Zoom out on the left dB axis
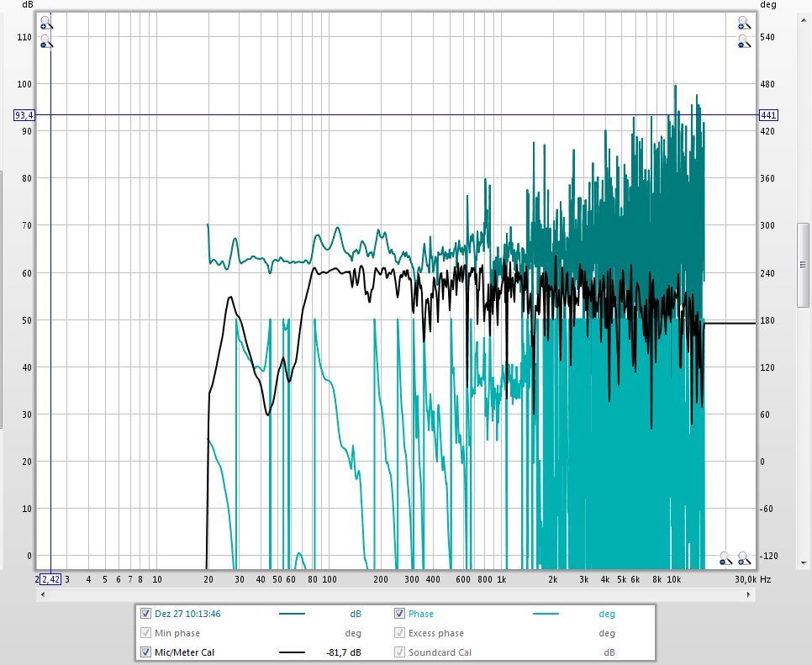 click(45, 41)
